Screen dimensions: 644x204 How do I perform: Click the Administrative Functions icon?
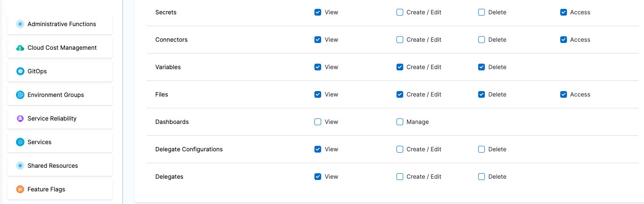point(20,24)
